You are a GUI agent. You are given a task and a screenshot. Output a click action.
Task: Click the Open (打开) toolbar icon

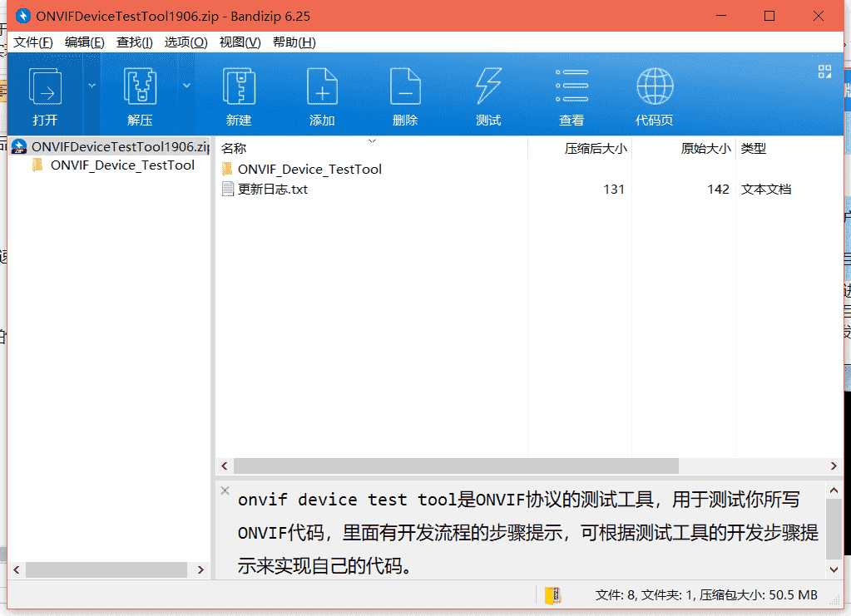pyautogui.click(x=45, y=86)
